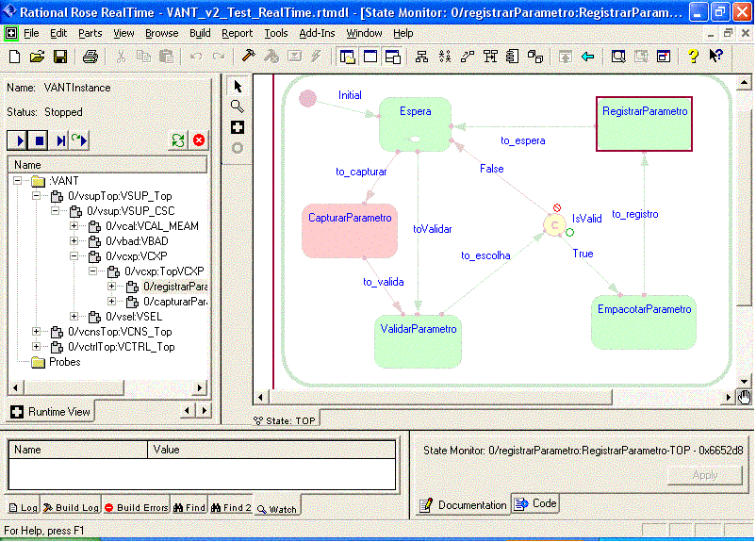Expand the 0/vsel:VSEL node
Screen dimensions: 756x542
pos(74,317)
